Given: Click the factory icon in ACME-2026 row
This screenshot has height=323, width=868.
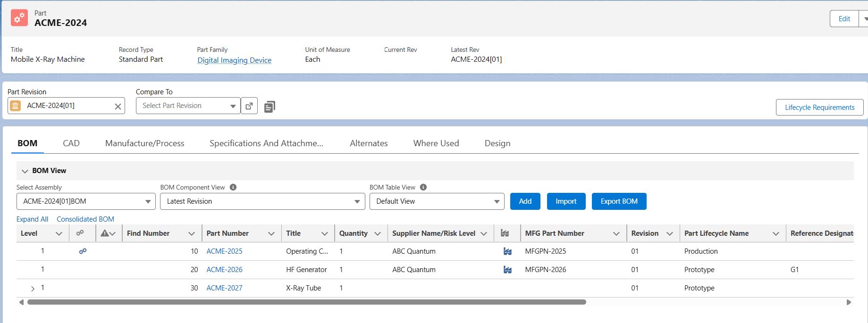Looking at the screenshot, I should (x=507, y=270).
